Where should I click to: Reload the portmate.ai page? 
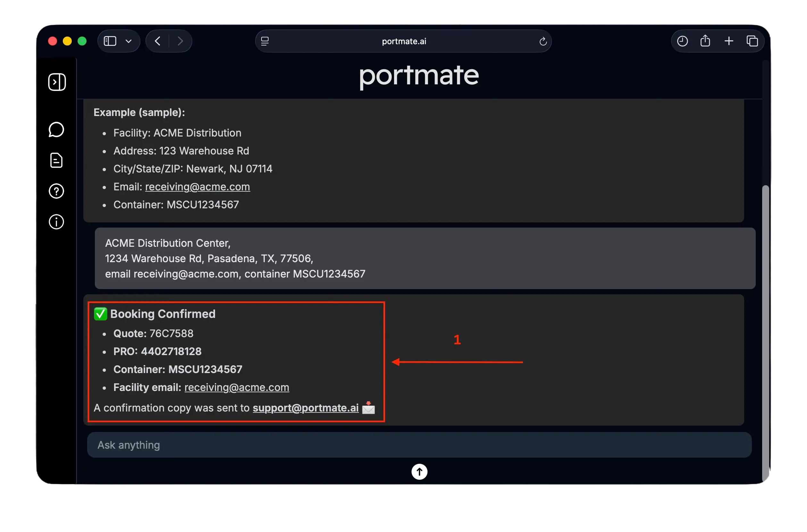543,41
